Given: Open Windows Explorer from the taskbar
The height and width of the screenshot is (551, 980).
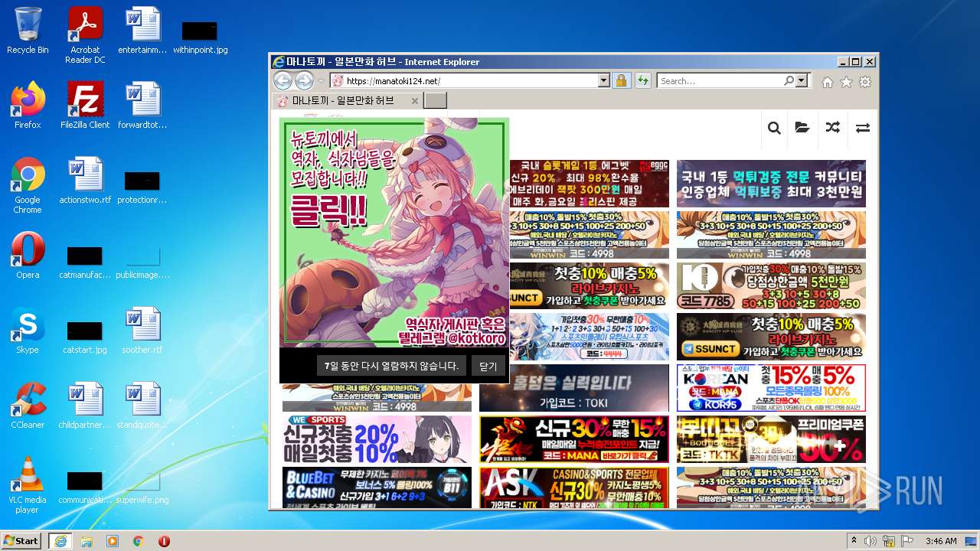Looking at the screenshot, I should click(x=87, y=541).
